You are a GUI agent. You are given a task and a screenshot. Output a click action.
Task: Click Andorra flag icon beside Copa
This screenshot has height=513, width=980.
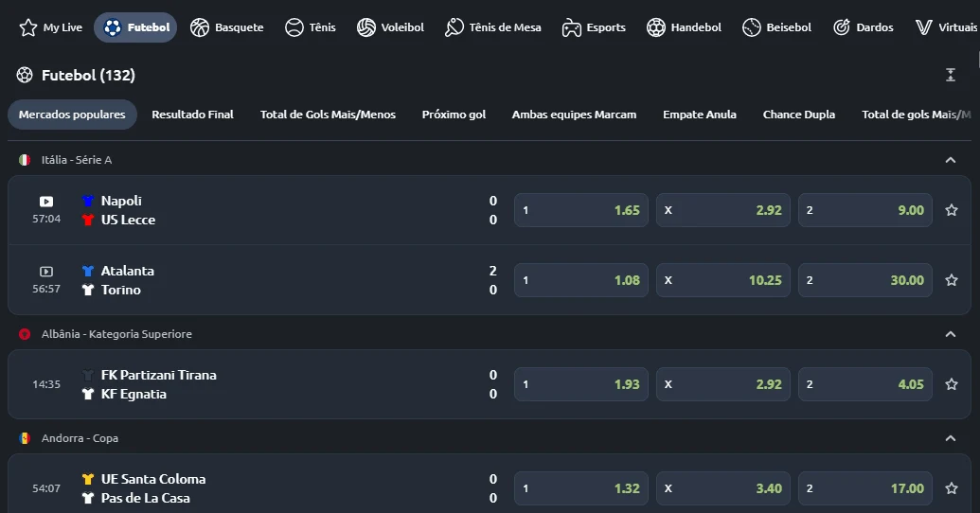25,438
